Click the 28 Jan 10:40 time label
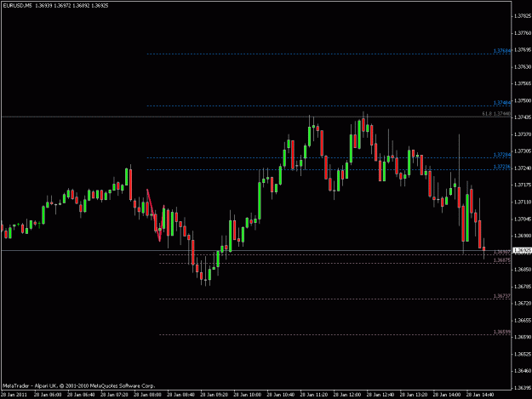Viewport: 532px width, 399px height. click(x=281, y=395)
